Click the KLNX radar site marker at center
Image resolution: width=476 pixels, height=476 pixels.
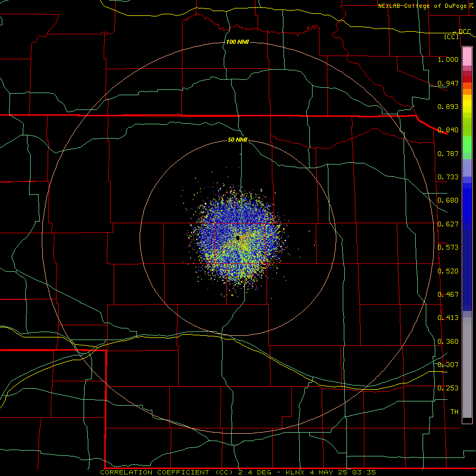pos(237,237)
